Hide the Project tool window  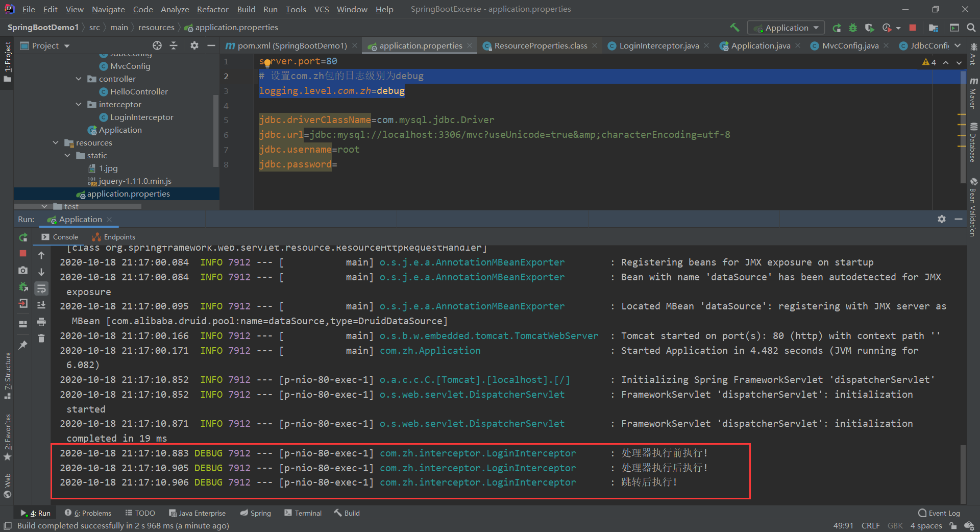[x=211, y=45]
